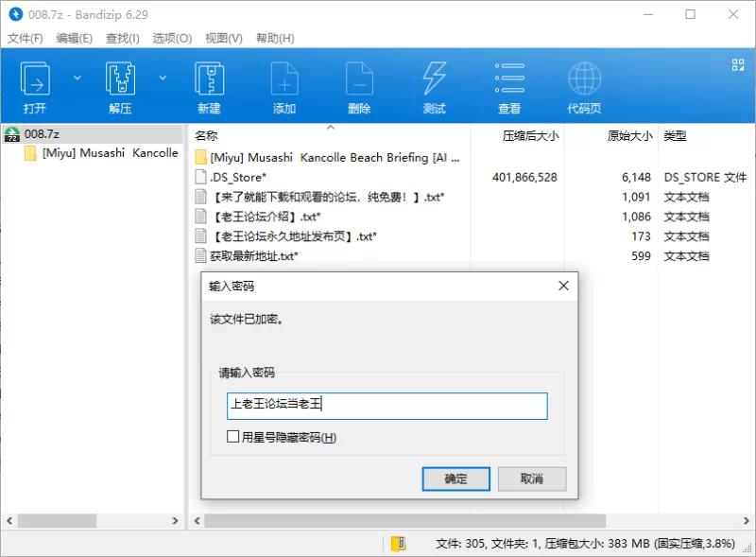Click the 查看 (View) list icon
The image size is (756, 557).
[509, 78]
